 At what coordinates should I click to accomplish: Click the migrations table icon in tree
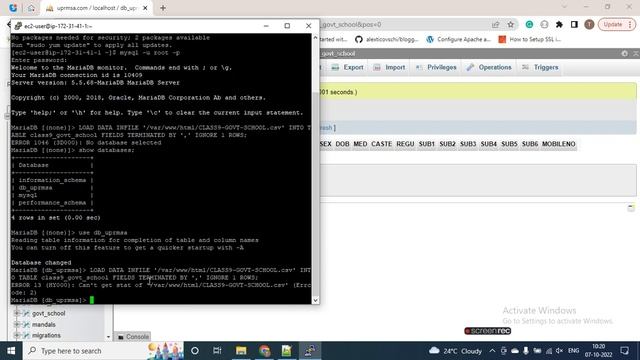tap(26, 336)
